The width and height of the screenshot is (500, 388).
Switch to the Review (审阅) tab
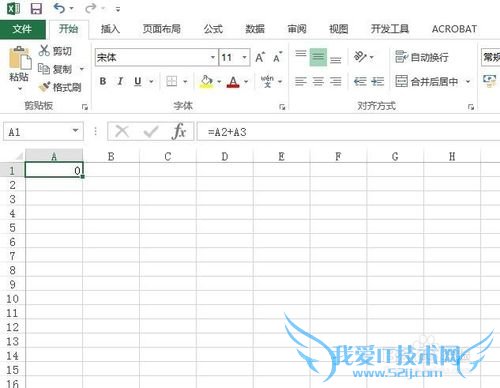coord(297,29)
